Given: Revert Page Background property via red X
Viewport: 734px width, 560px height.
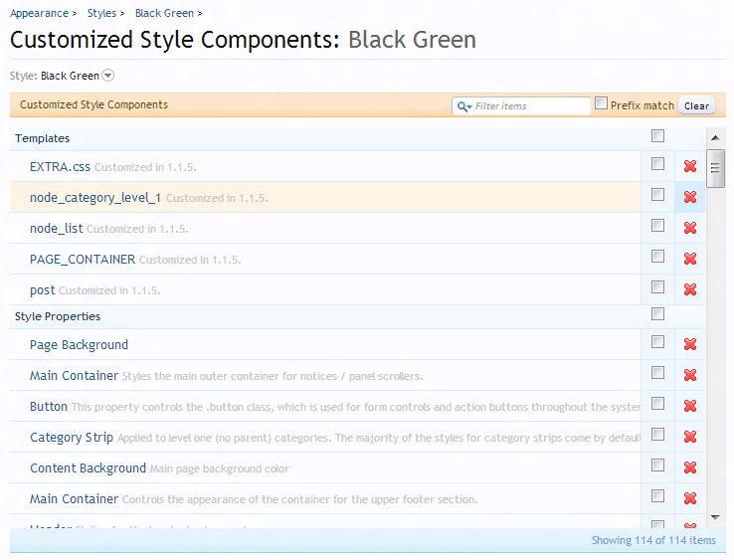Looking at the screenshot, I should [x=690, y=344].
